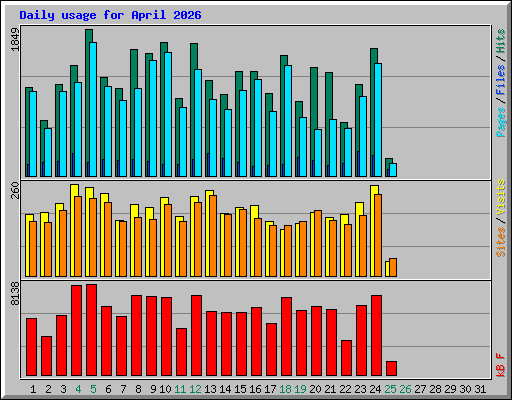The image size is (512, 400).
Task: Click the cyan files bar for day 2
Action: [x=48, y=153]
